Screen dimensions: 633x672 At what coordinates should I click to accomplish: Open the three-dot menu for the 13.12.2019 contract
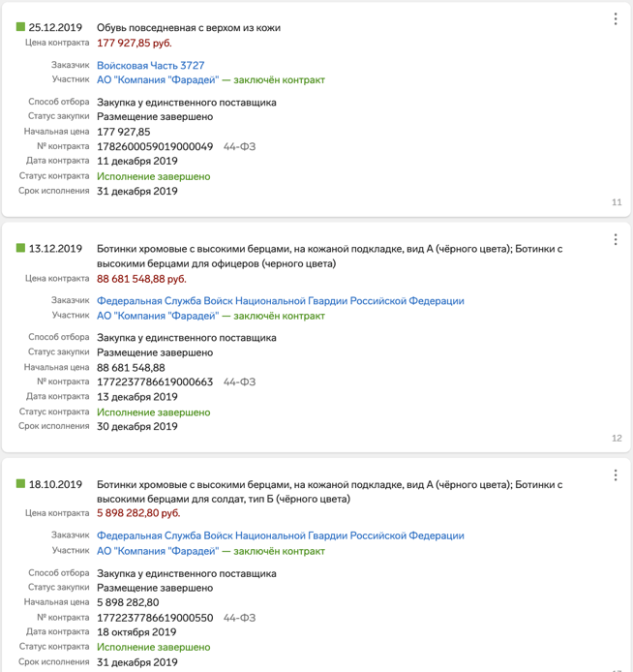coord(616,239)
